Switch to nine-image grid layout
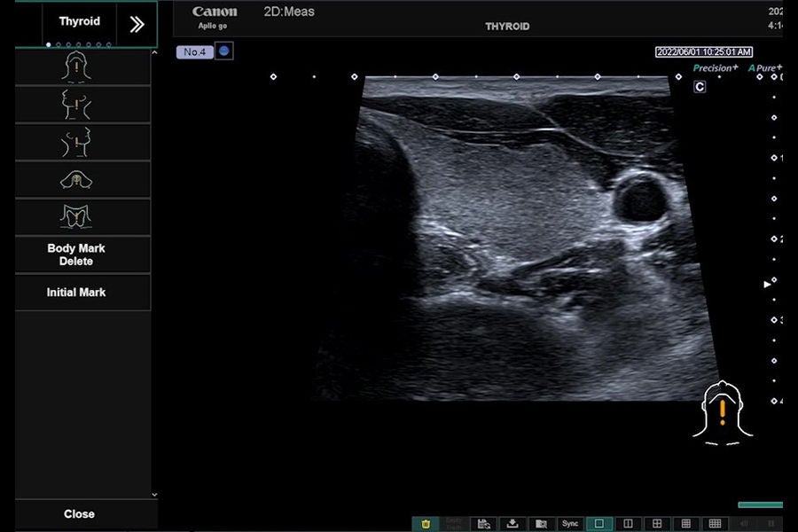 [x=686, y=523]
